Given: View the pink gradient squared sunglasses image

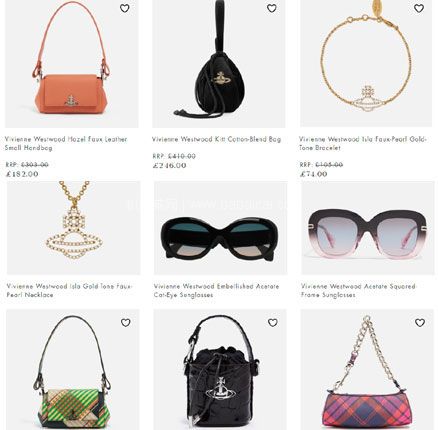Looking at the screenshot, I should [368, 228].
